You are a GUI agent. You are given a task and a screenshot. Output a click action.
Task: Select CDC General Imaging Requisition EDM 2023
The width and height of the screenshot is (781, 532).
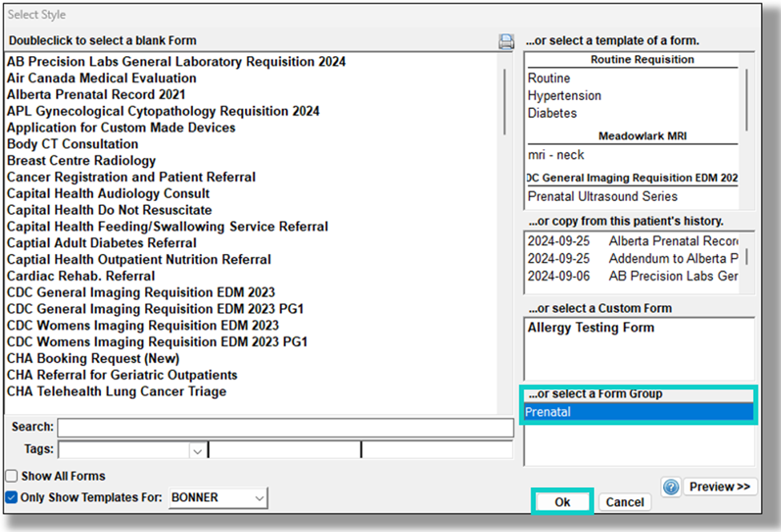(141, 292)
